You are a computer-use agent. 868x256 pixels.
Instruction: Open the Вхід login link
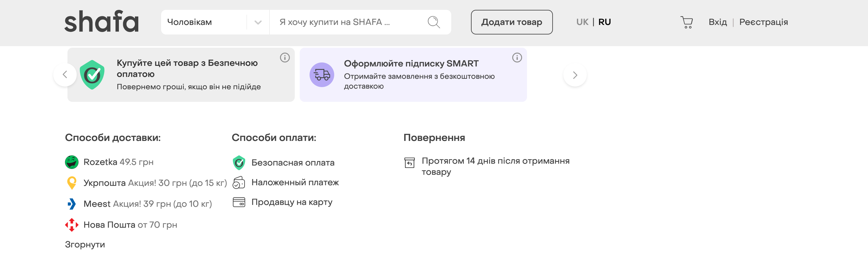(718, 22)
